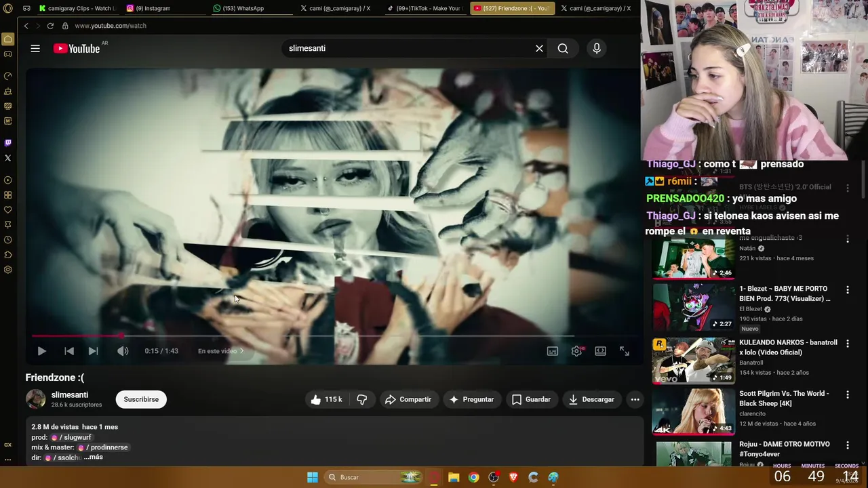Click the taskbar Buscar search box
868x488 pixels.
pos(374,477)
